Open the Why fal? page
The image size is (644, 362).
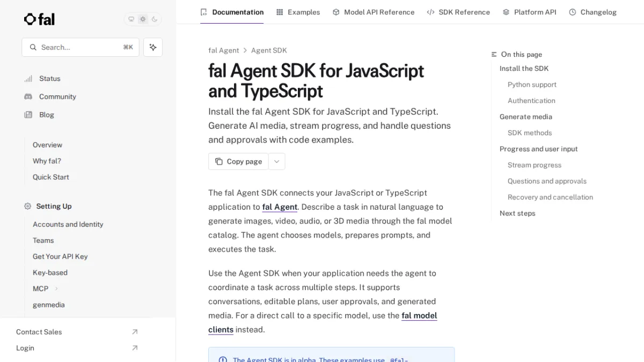tap(47, 161)
